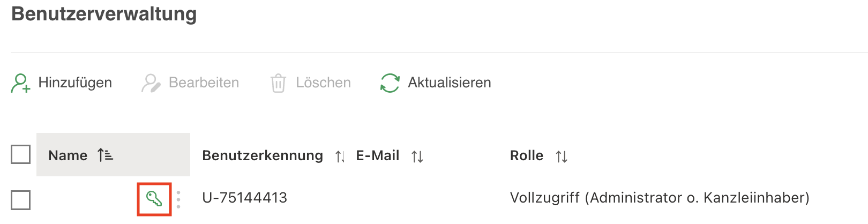This screenshot has width=868, height=224.
Task: Click the Rolle column header label
Action: (526, 155)
